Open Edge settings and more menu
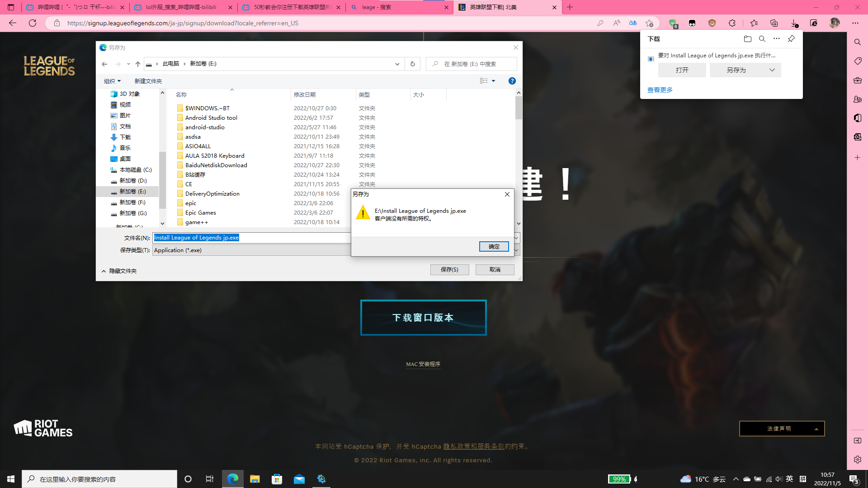Viewport: 868px width, 488px height. click(x=855, y=23)
